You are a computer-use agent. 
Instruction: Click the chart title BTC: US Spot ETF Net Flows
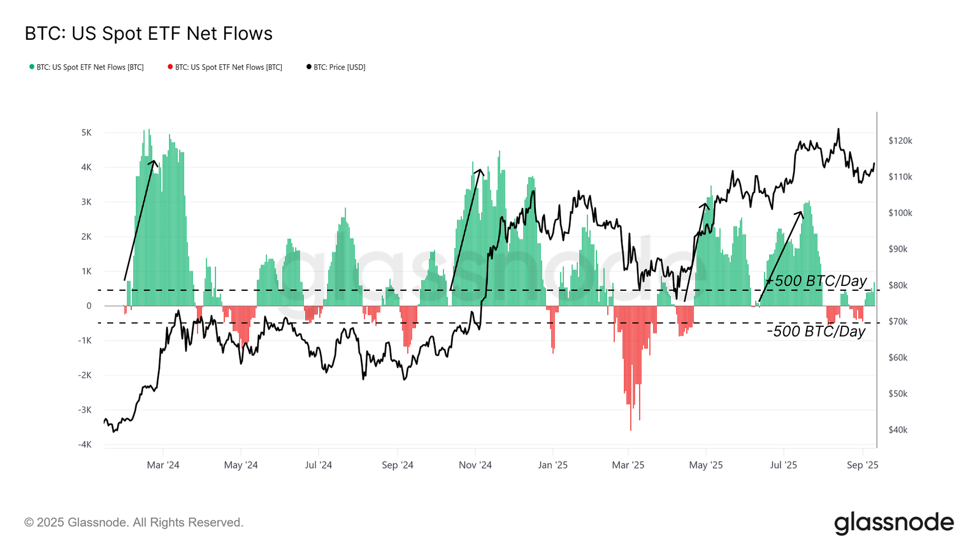[149, 33]
